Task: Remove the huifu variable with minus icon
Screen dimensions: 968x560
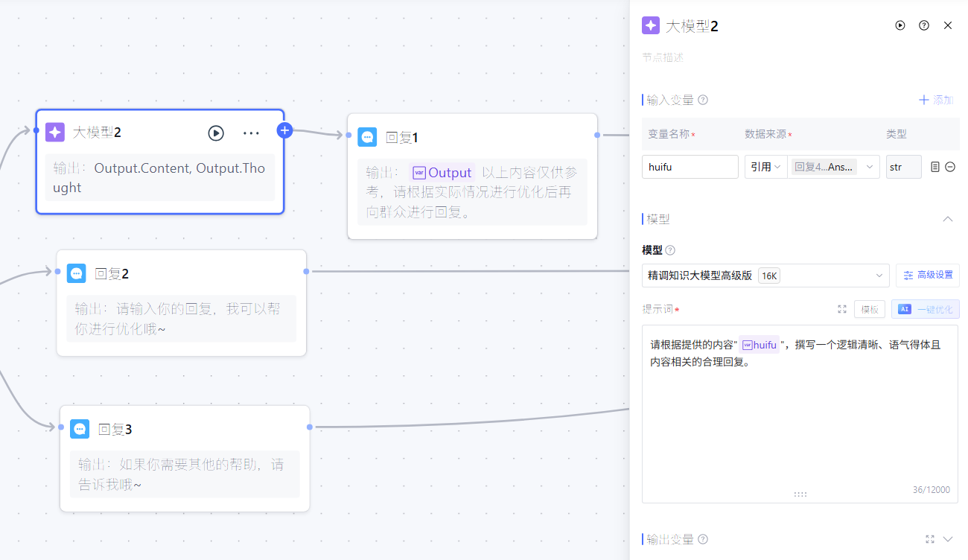Action: pos(950,168)
